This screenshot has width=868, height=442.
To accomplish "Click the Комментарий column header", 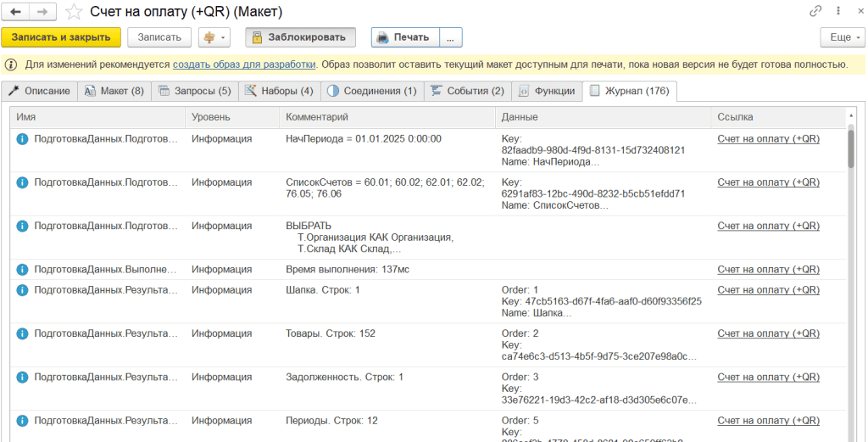I will pos(387,117).
